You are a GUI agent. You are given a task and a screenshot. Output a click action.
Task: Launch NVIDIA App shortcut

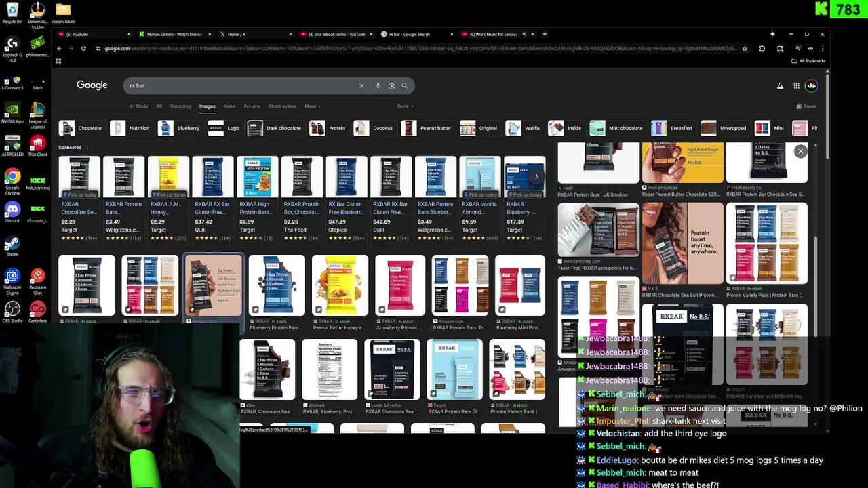12,113
